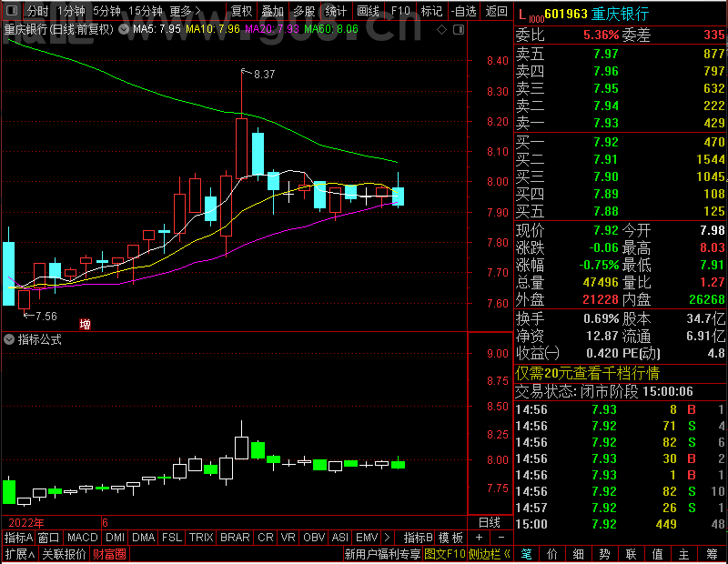
Task: Click the 返回 back button
Action: click(x=496, y=11)
